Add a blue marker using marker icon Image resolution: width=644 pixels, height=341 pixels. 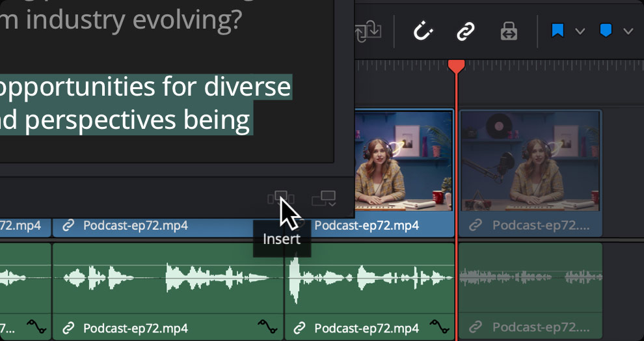(x=606, y=31)
